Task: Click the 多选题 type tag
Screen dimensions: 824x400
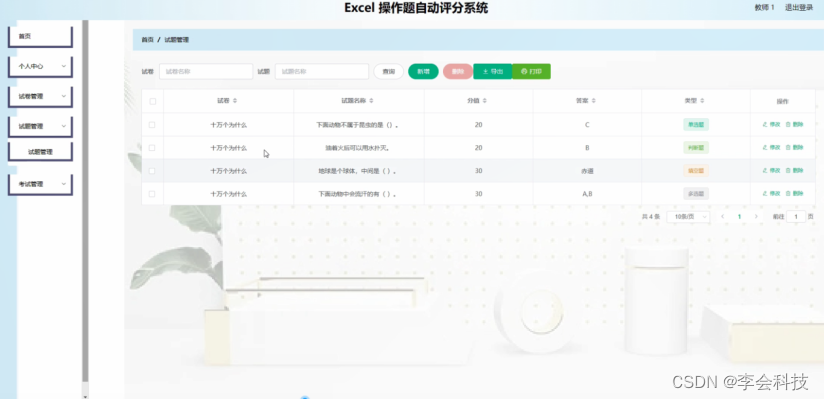Action: tap(696, 194)
